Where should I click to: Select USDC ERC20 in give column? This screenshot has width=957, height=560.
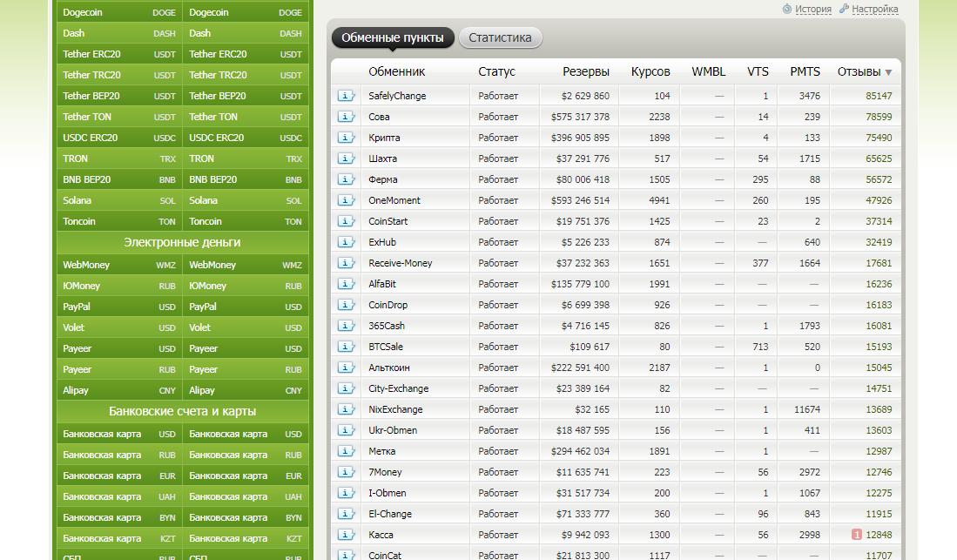coord(119,138)
